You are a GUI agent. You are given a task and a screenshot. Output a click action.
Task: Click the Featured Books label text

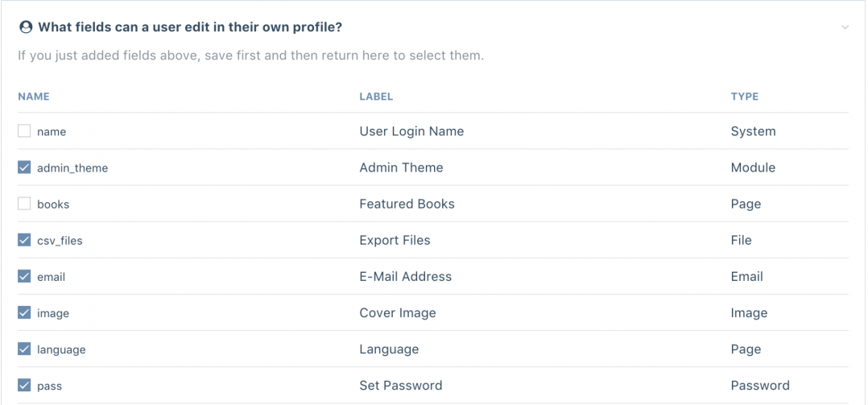(407, 204)
